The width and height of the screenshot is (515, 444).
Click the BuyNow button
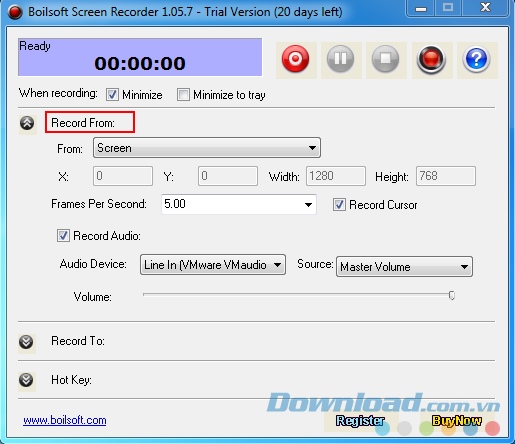pos(457,421)
